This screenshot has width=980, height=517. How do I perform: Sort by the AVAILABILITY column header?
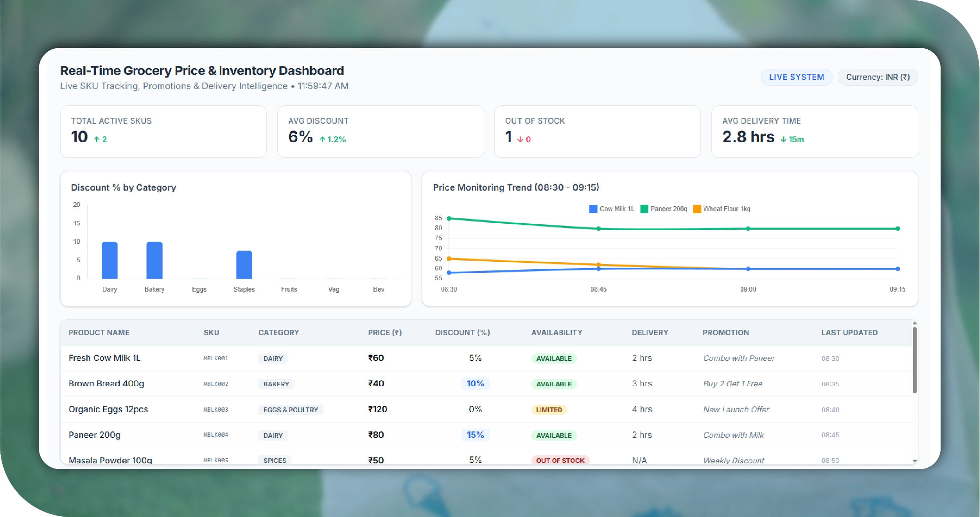(556, 332)
